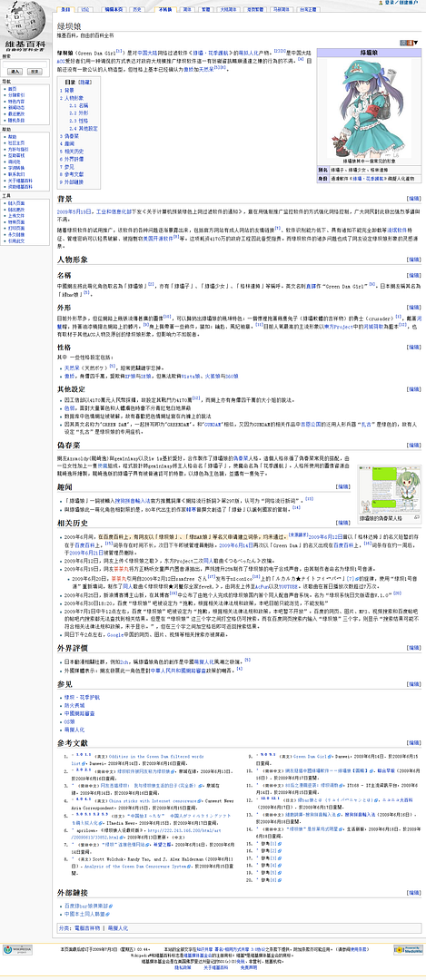Select the 港澳繁體 variant tab
Viewport: 426px width, 980px height.
(253, 10)
